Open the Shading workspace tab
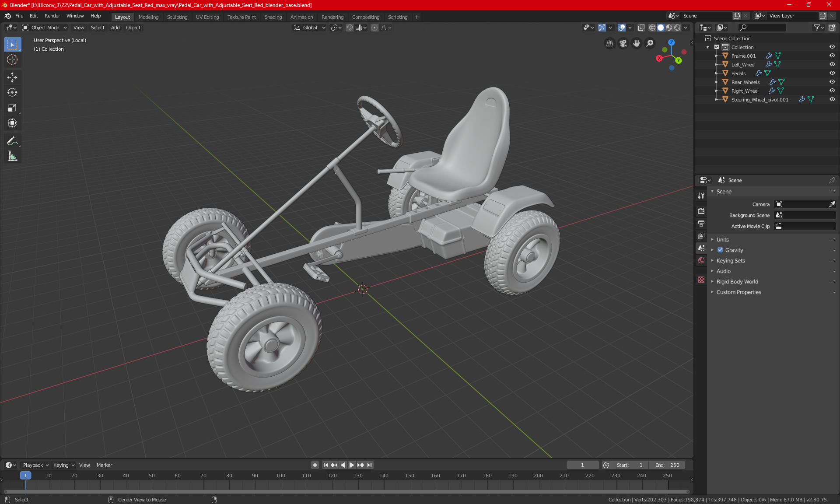Viewport: 840px width, 504px height. pos(273,16)
